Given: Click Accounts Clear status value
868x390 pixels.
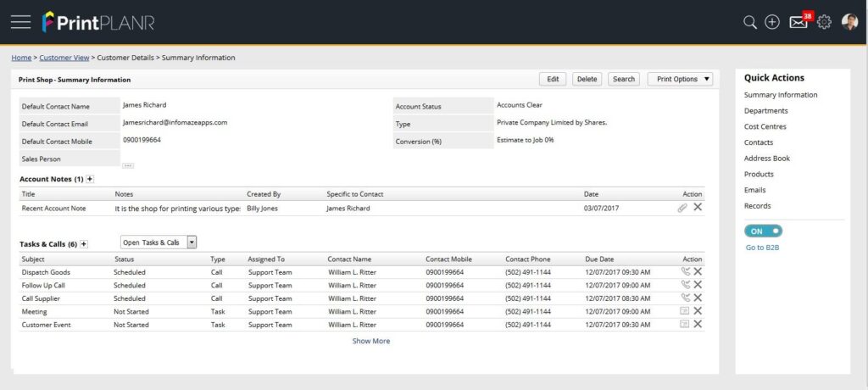Looking at the screenshot, I should [x=520, y=104].
